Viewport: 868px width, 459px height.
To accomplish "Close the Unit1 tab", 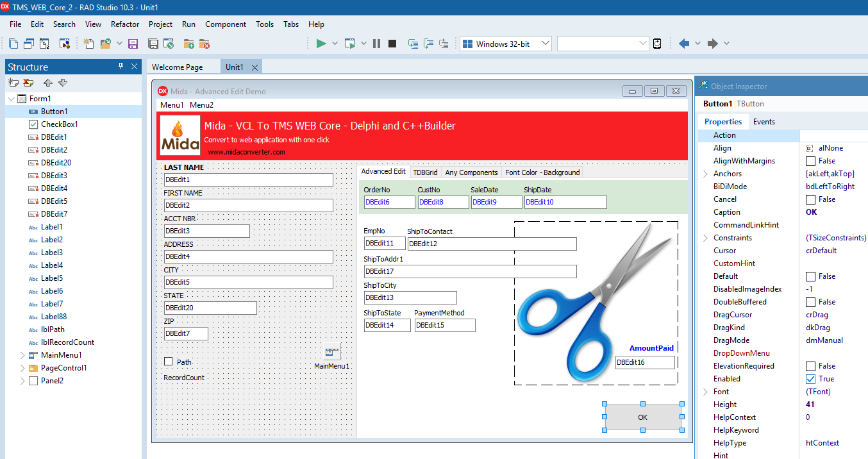I will (x=255, y=67).
